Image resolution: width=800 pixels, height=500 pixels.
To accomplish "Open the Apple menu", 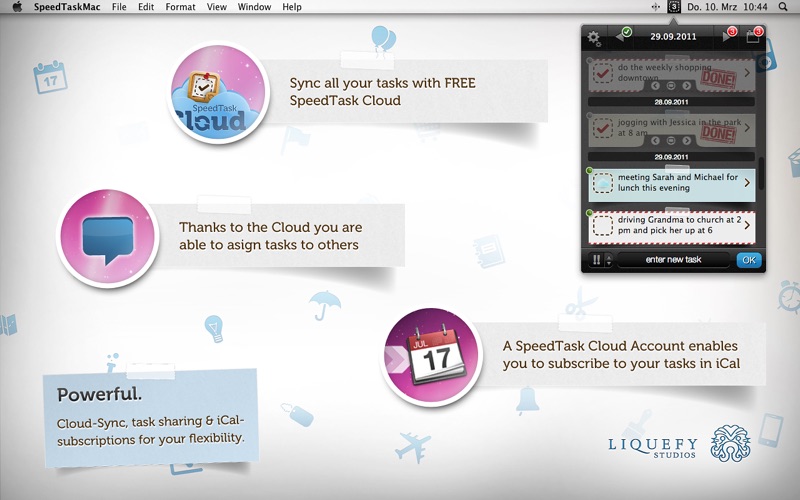I will pyautogui.click(x=17, y=7).
